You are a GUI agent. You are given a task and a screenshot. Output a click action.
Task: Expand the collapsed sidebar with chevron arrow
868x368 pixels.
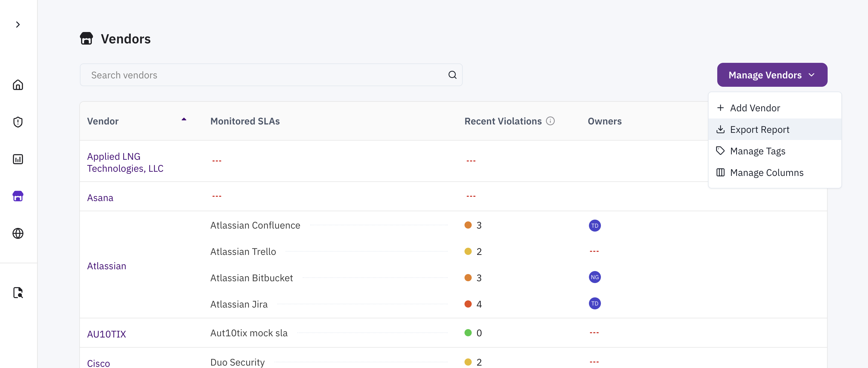pyautogui.click(x=18, y=25)
